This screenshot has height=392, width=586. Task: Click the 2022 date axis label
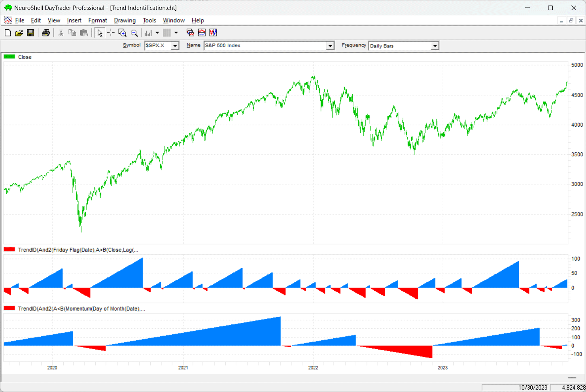point(313,367)
